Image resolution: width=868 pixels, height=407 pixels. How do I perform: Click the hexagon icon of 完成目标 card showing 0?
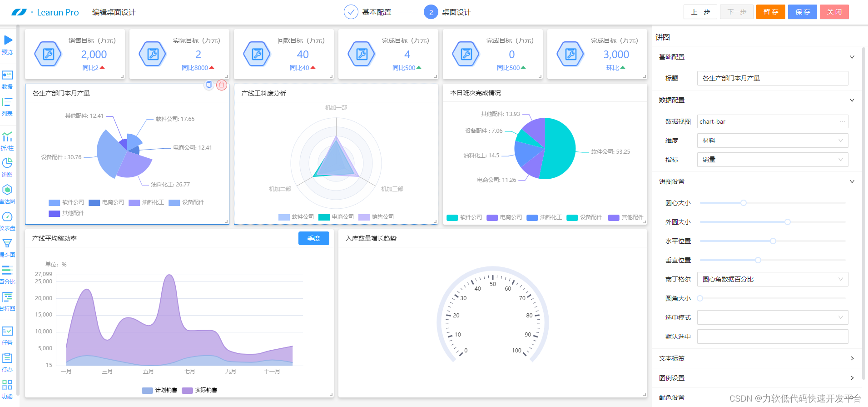pos(466,54)
